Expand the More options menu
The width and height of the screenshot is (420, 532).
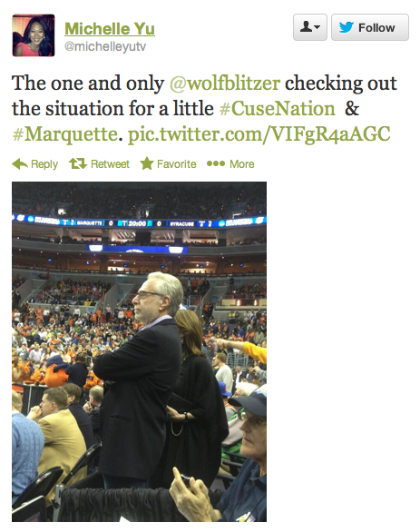click(x=230, y=164)
